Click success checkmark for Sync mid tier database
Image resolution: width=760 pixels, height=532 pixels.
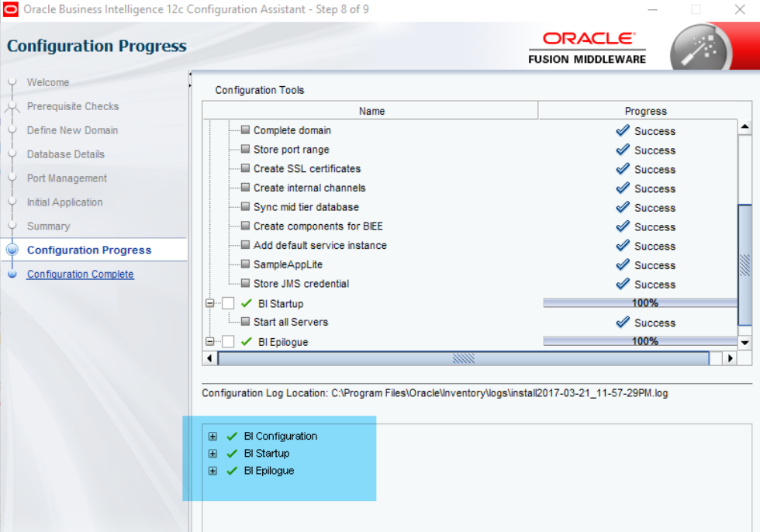click(x=622, y=207)
